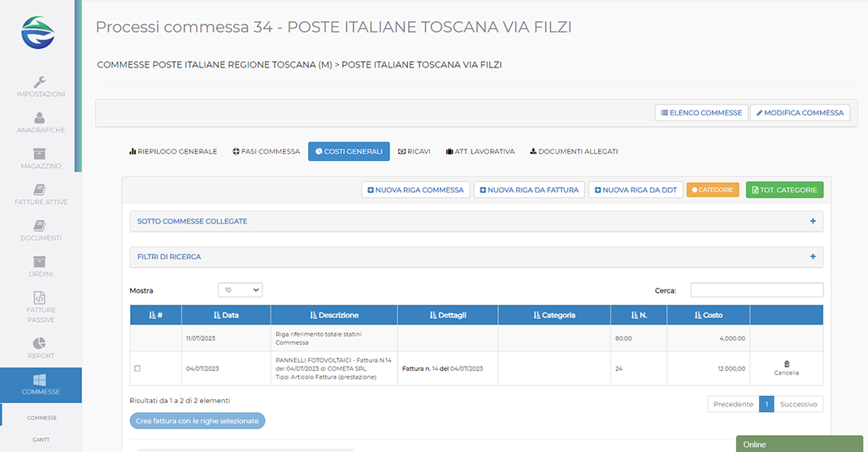Sort table by Dettagli column
The height and width of the screenshot is (452, 868).
447,315
